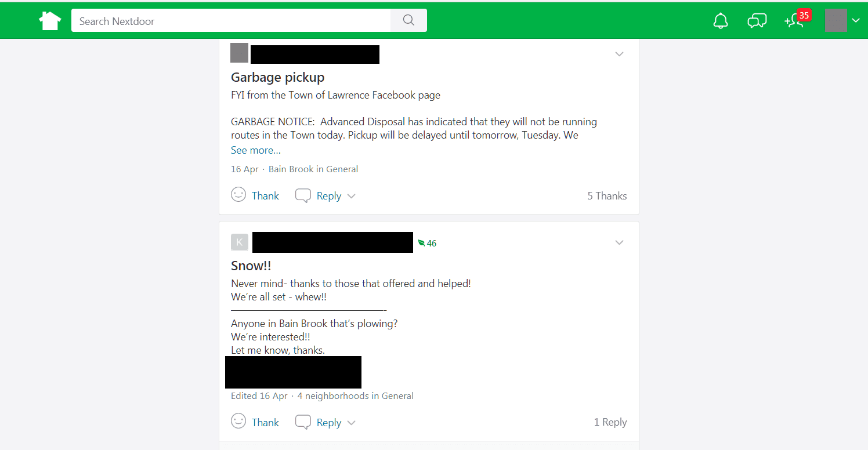Click smiley Thank icon on Garbage pickup post
Image resolution: width=868 pixels, height=450 pixels.
tap(238, 195)
